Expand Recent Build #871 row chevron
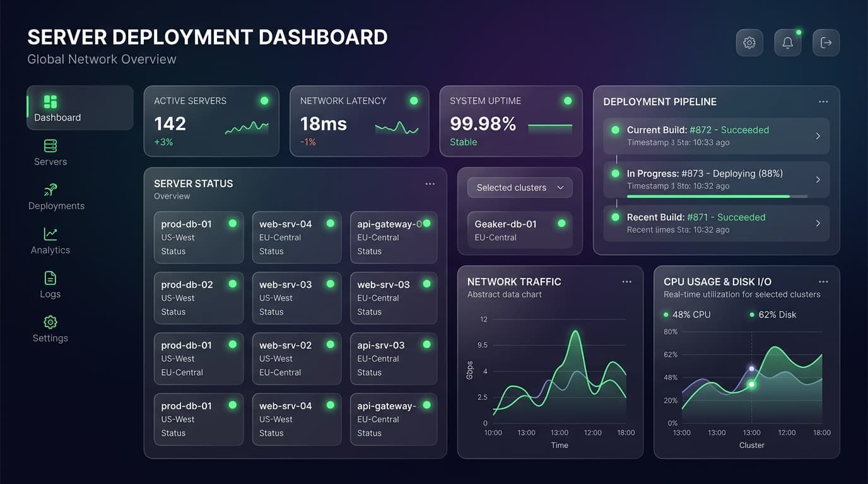868x484 pixels. pos(818,223)
